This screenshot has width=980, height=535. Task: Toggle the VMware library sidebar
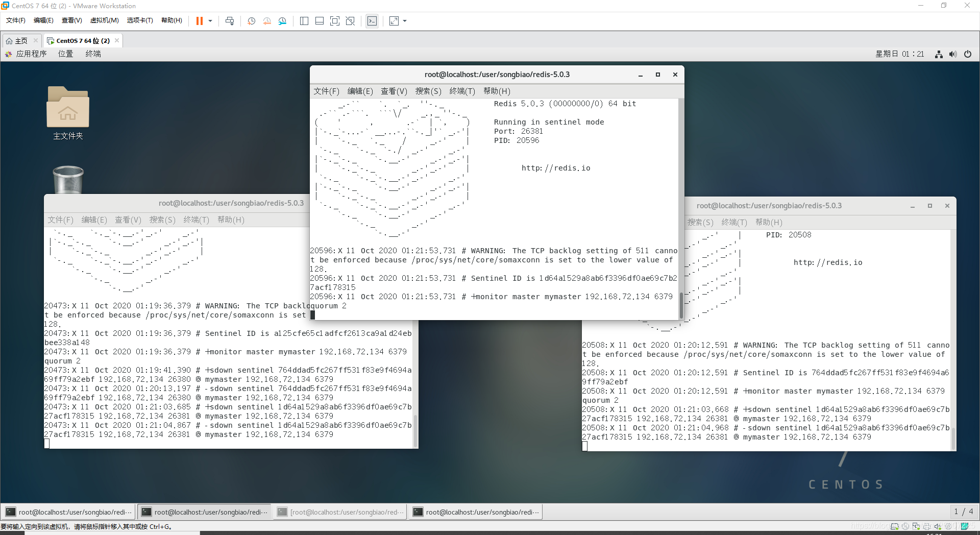click(x=304, y=21)
